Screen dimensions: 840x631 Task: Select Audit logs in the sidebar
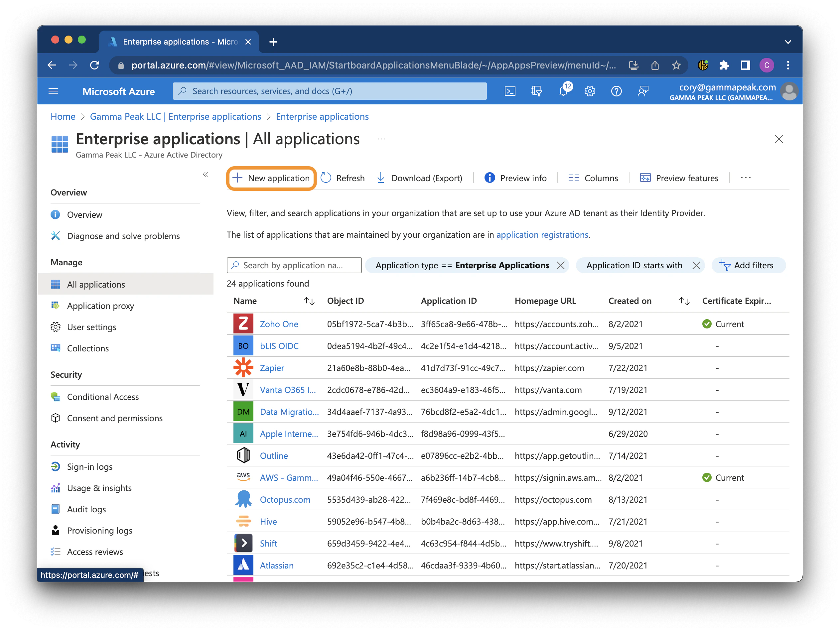(x=86, y=509)
